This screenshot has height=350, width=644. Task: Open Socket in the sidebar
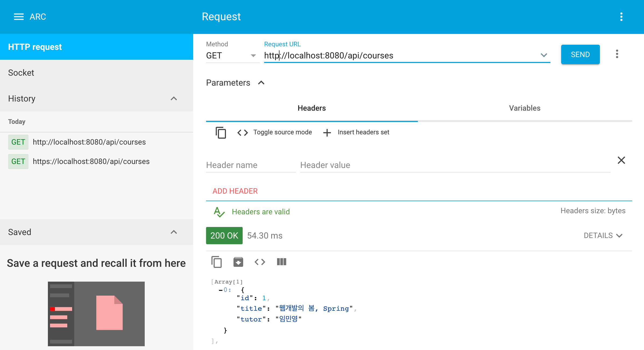[x=21, y=73]
